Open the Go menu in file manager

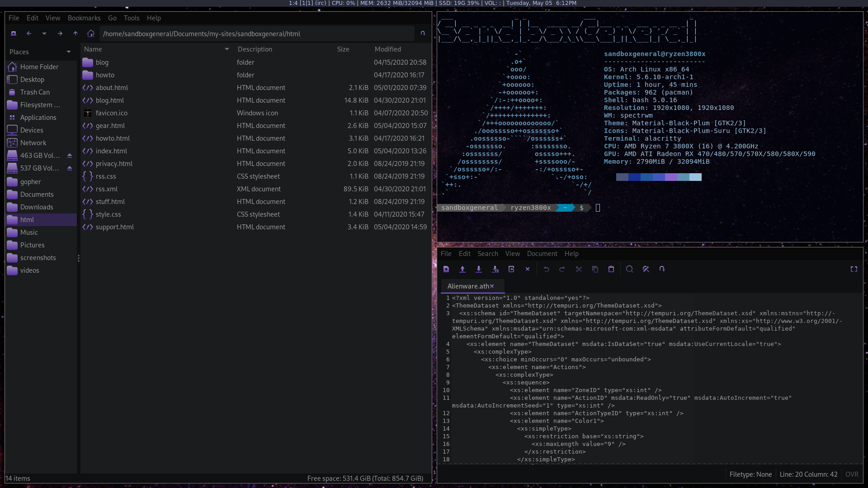point(112,18)
